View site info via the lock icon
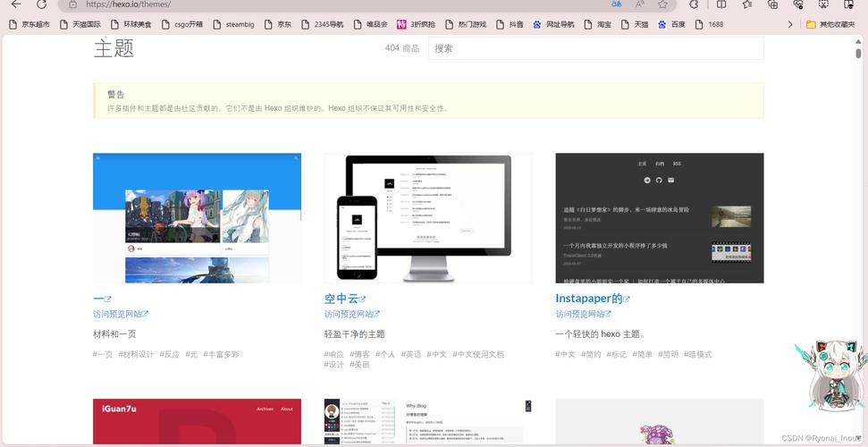 click(x=72, y=4)
